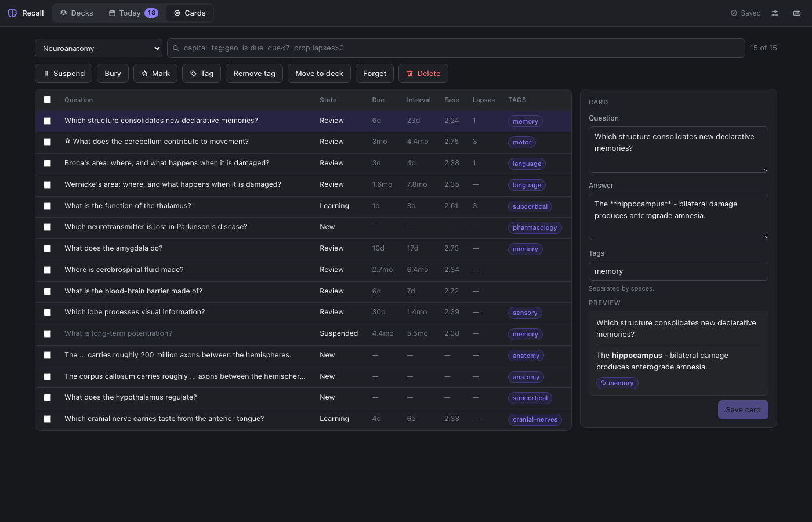Check the declarative memories card checkbox

[x=48, y=121]
